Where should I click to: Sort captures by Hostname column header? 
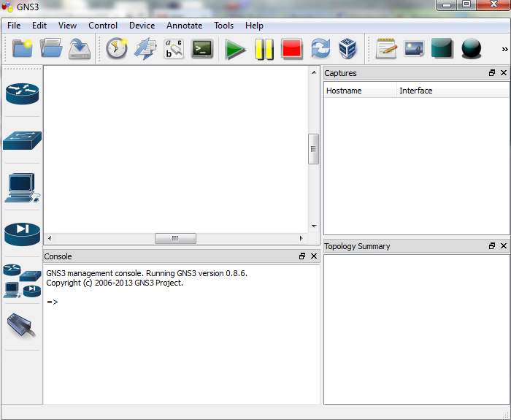[x=360, y=91]
